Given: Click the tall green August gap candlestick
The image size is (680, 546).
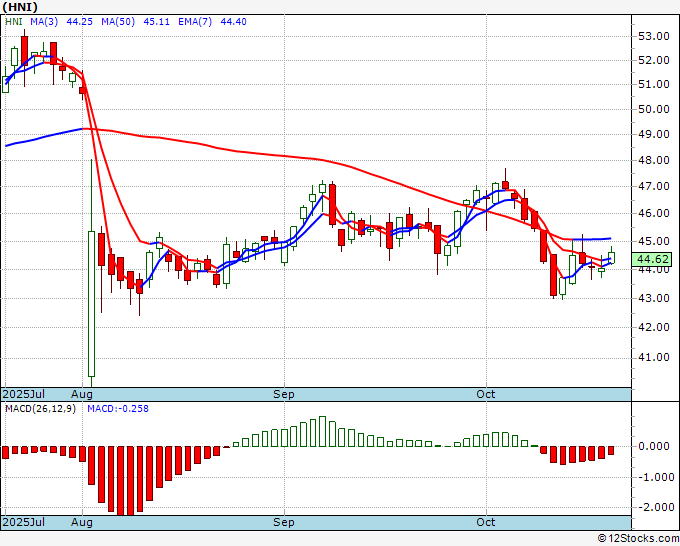Looking at the screenshot, I should click(92, 304).
